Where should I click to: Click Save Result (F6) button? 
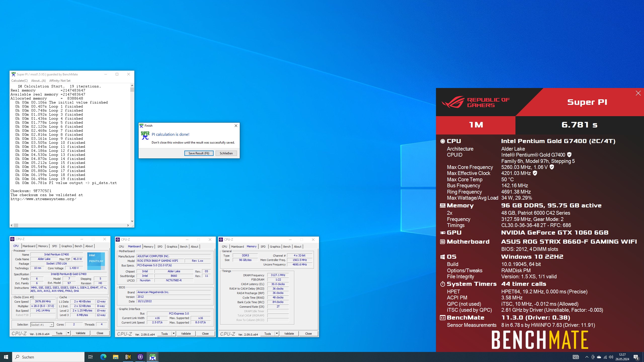point(199,153)
